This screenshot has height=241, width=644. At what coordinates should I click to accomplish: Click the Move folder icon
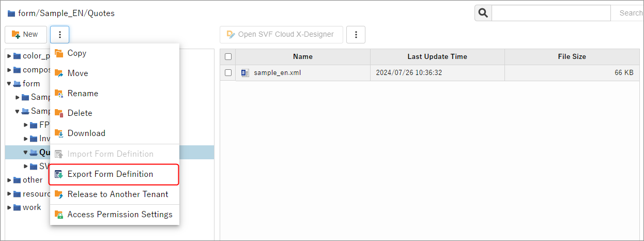click(59, 73)
